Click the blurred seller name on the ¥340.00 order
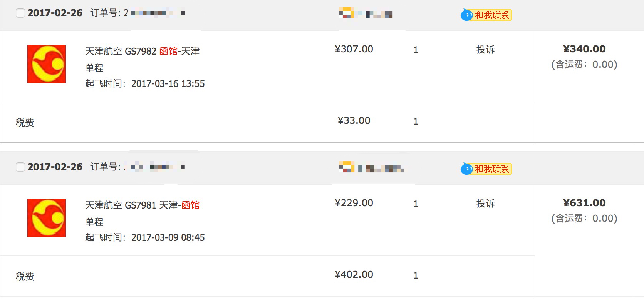The width and height of the screenshot is (644, 307). pos(366,15)
